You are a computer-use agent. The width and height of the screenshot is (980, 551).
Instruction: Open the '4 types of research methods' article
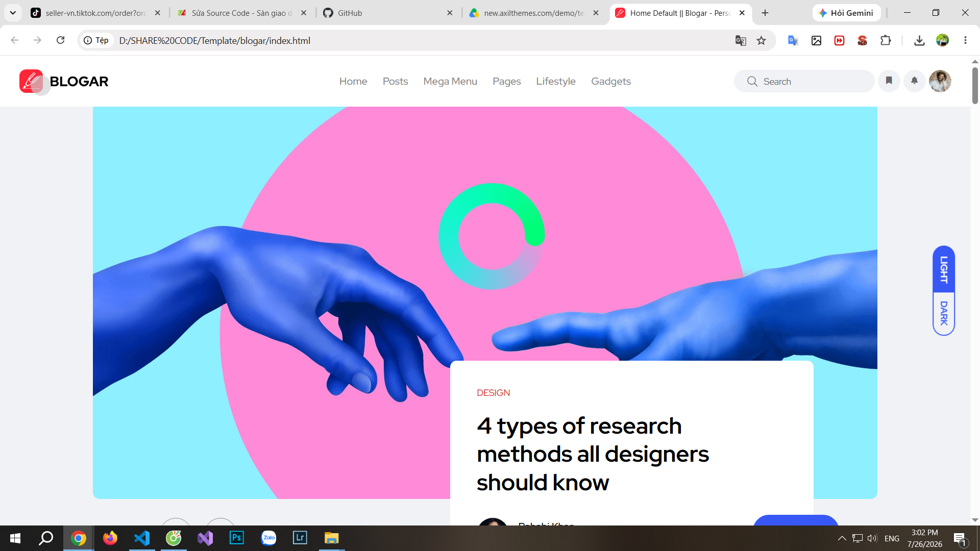[x=593, y=454]
